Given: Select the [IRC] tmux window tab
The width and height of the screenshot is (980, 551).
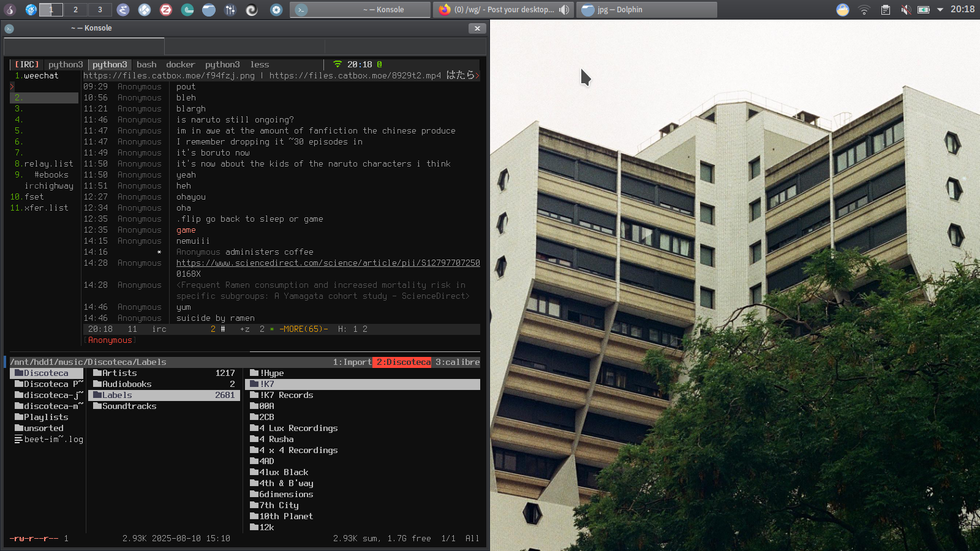Looking at the screenshot, I should click(27, 64).
